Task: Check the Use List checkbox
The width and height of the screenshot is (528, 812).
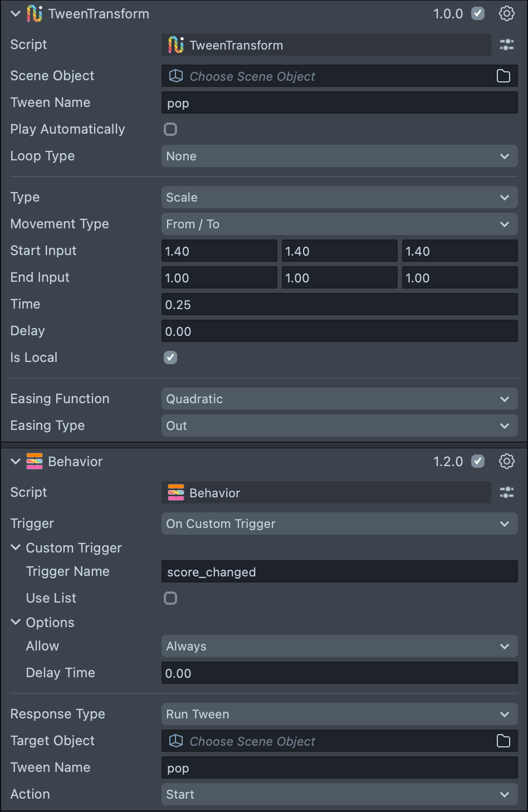Action: [x=170, y=598]
